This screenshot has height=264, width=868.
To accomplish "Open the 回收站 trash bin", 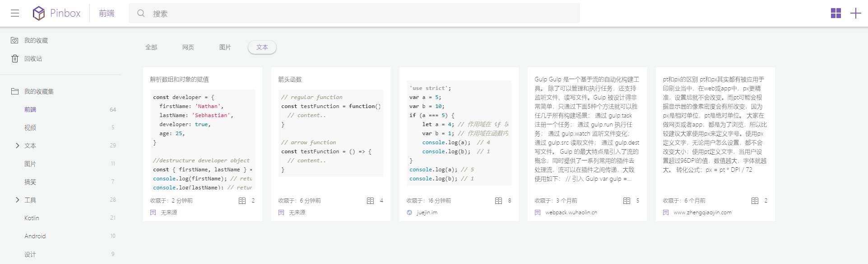I will pos(33,58).
